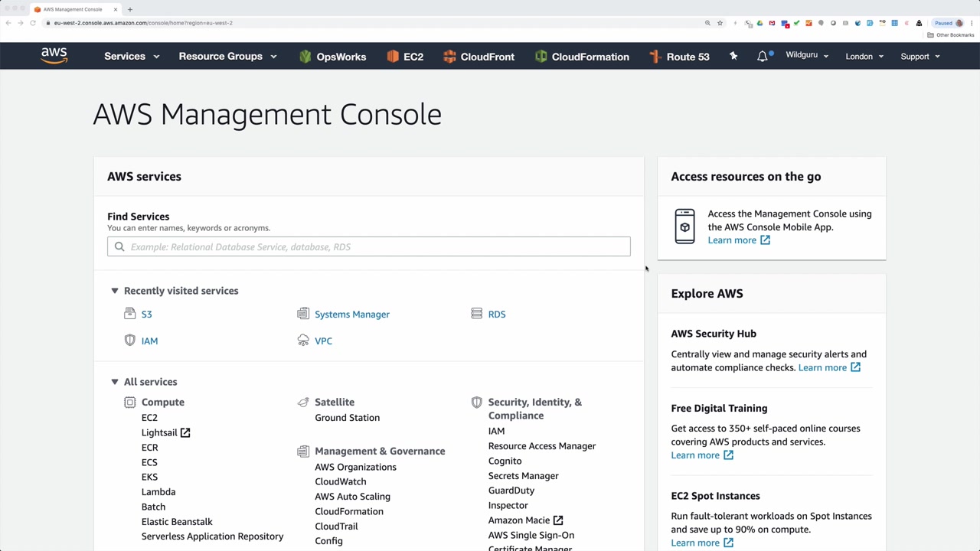
Task: Collapse the All services section
Action: point(115,382)
